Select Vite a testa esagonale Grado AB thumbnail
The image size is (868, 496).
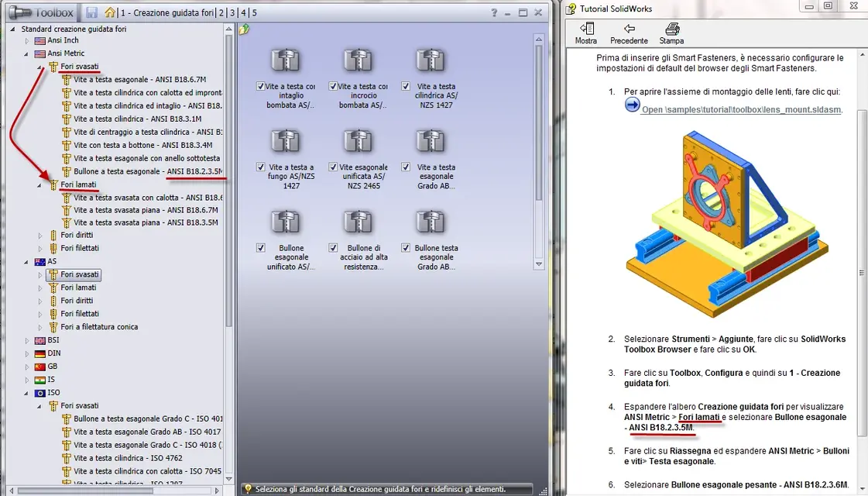coord(430,141)
